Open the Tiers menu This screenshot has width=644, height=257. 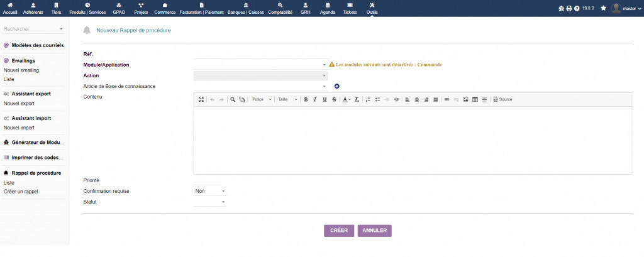pos(56,9)
